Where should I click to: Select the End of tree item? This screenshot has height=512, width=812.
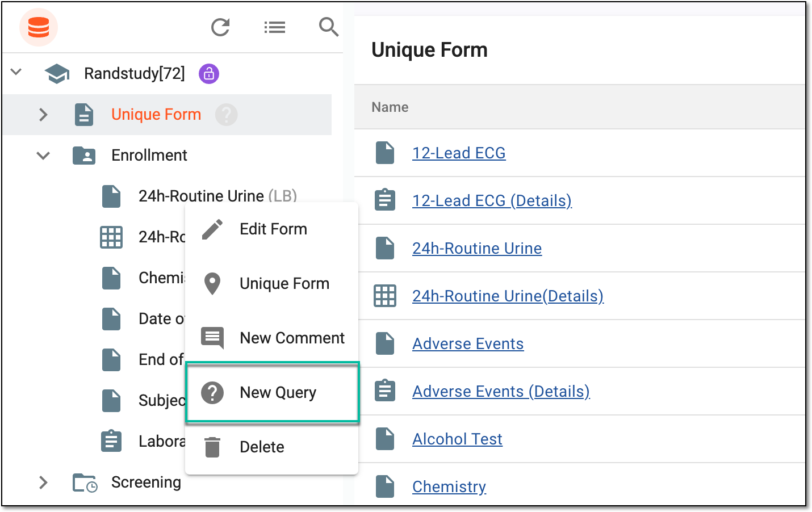pos(161,360)
